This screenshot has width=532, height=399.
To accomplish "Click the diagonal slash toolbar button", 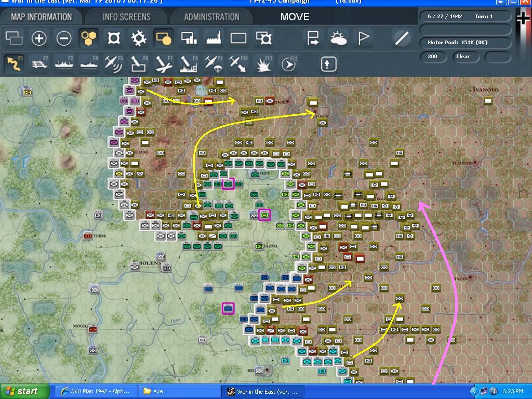I will point(402,38).
